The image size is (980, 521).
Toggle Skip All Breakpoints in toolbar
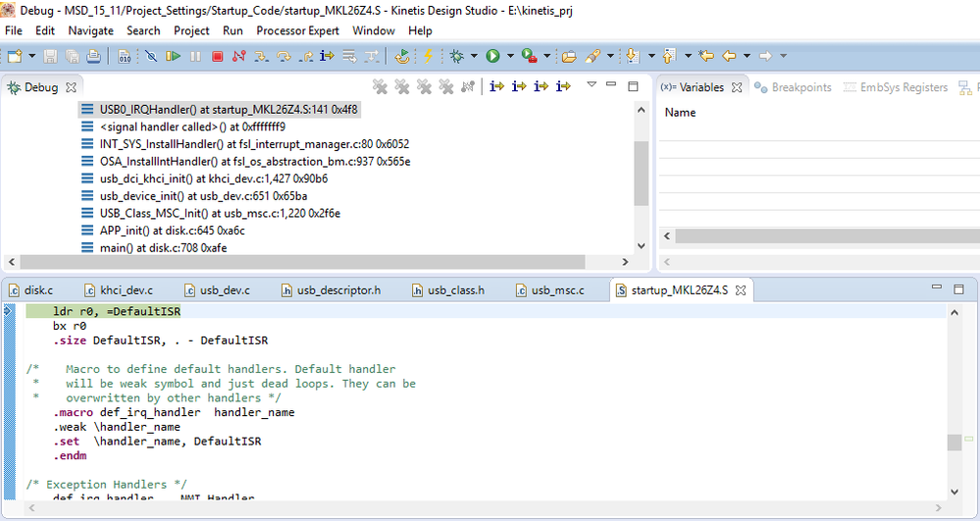point(151,56)
